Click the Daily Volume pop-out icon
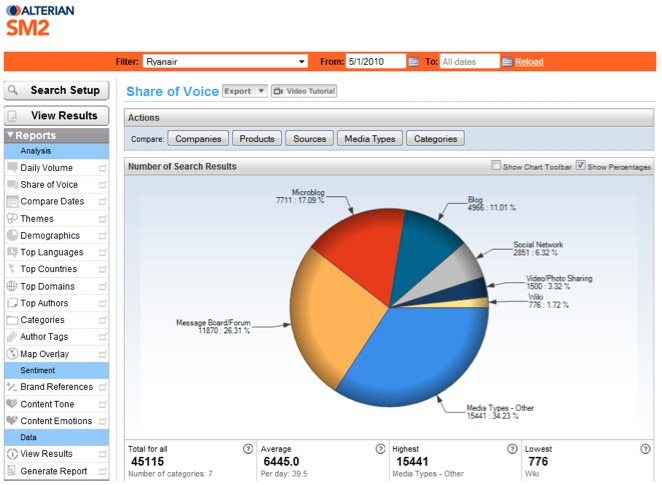The height and width of the screenshot is (485, 662). coord(103,168)
